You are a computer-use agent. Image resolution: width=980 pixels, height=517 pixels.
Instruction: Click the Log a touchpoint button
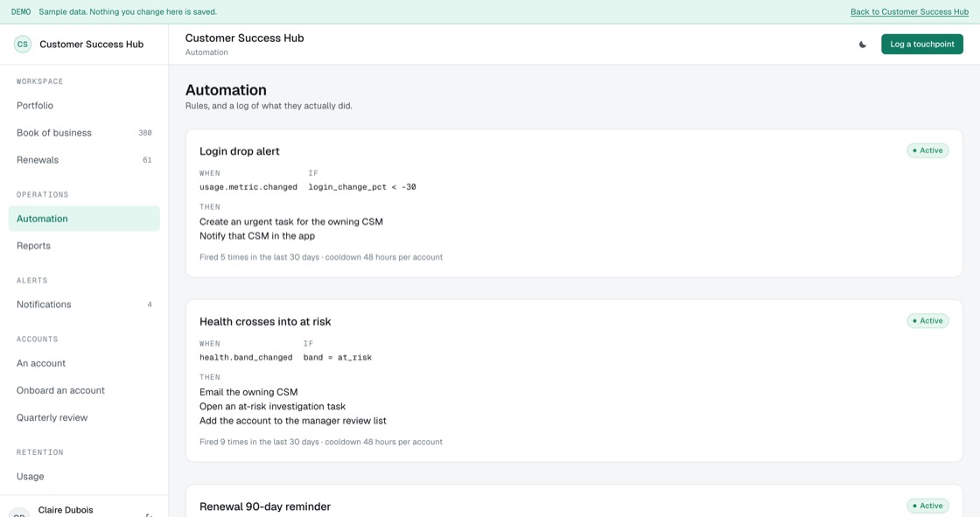[922, 45]
